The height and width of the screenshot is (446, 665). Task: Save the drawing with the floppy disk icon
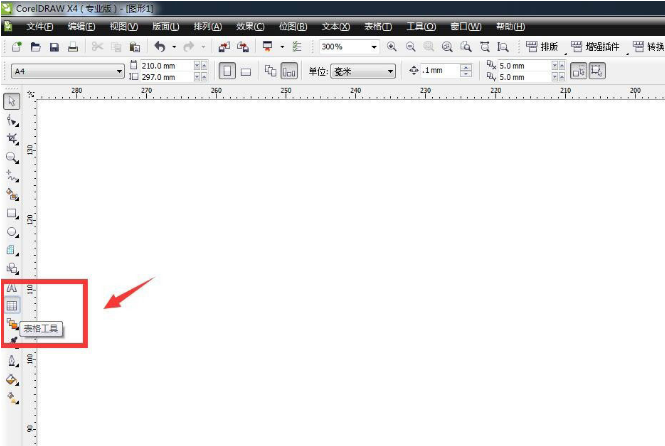54,47
